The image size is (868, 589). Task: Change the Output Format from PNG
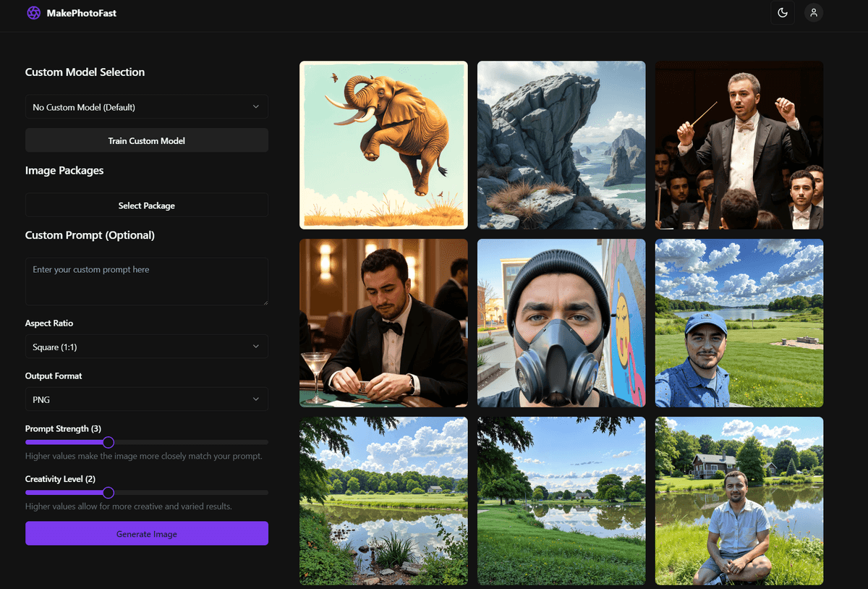(146, 399)
